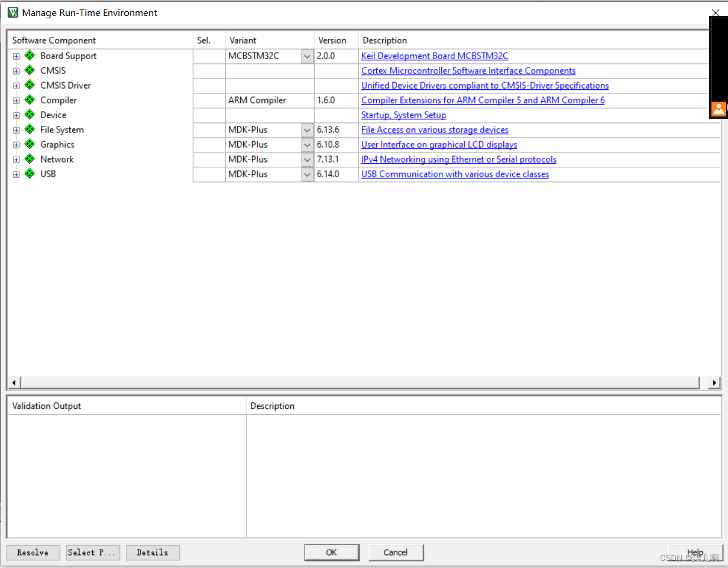The image size is (728, 568).
Task: Select the Network tree label
Action: pos(57,160)
